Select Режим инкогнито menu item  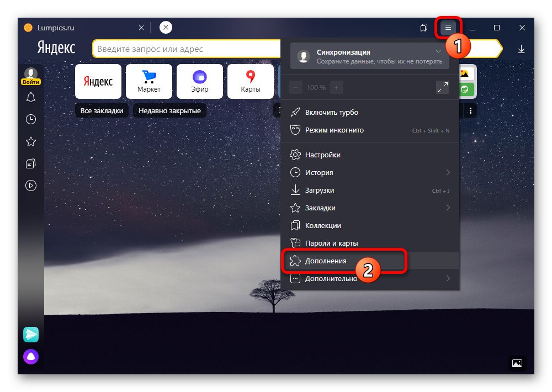(370, 130)
